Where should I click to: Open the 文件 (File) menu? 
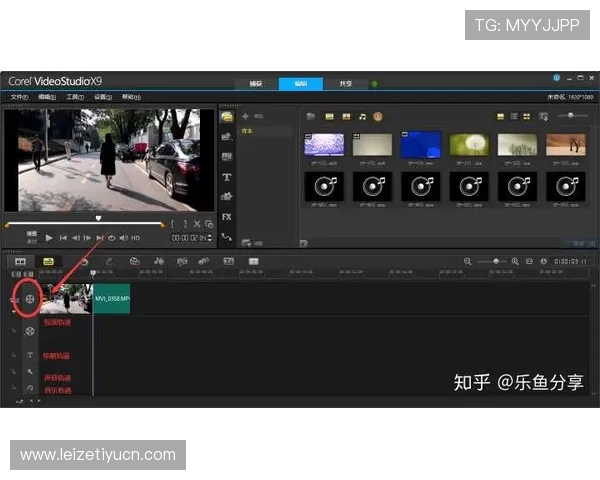(x=19, y=97)
